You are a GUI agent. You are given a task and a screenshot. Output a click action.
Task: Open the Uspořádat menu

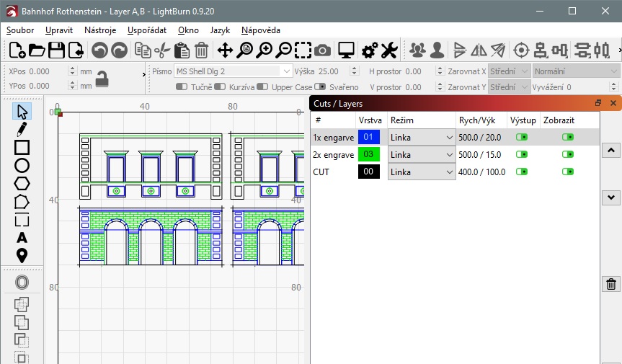coord(147,30)
